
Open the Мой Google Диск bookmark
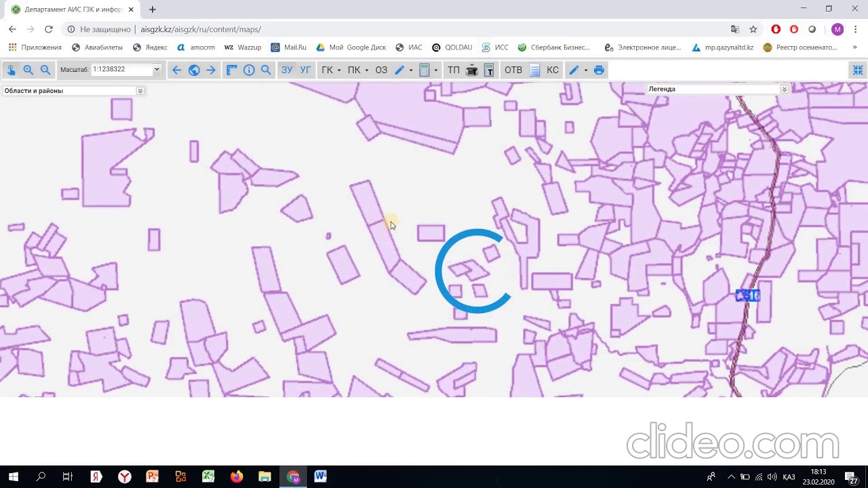pos(351,47)
